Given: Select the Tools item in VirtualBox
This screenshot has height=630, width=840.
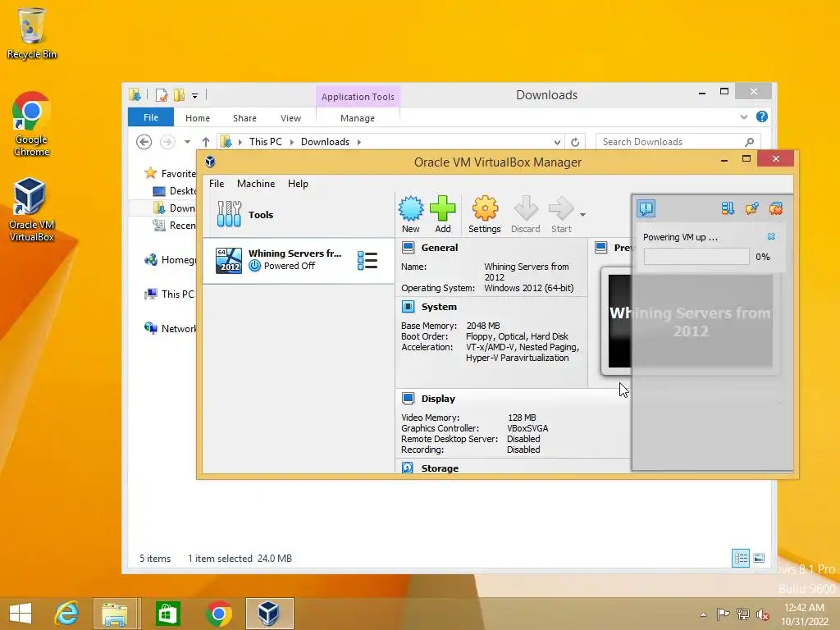Looking at the screenshot, I should tap(299, 214).
